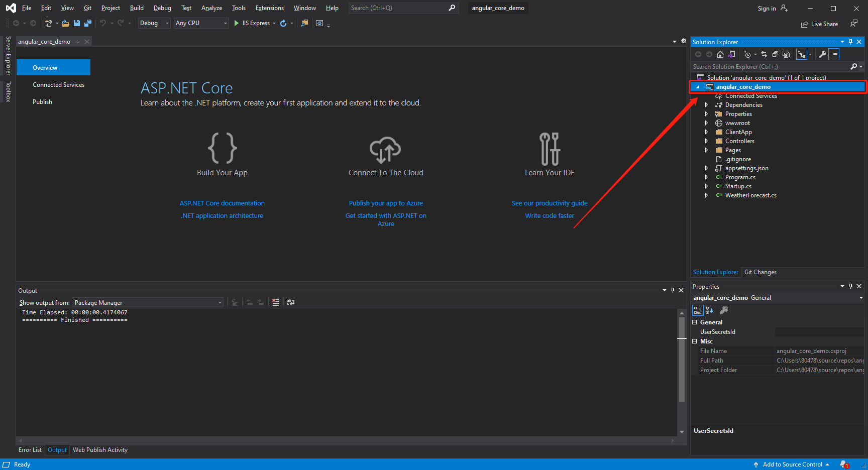Open ASP.NET Core documentation link
Image resolution: width=868 pixels, height=470 pixels.
(x=222, y=203)
